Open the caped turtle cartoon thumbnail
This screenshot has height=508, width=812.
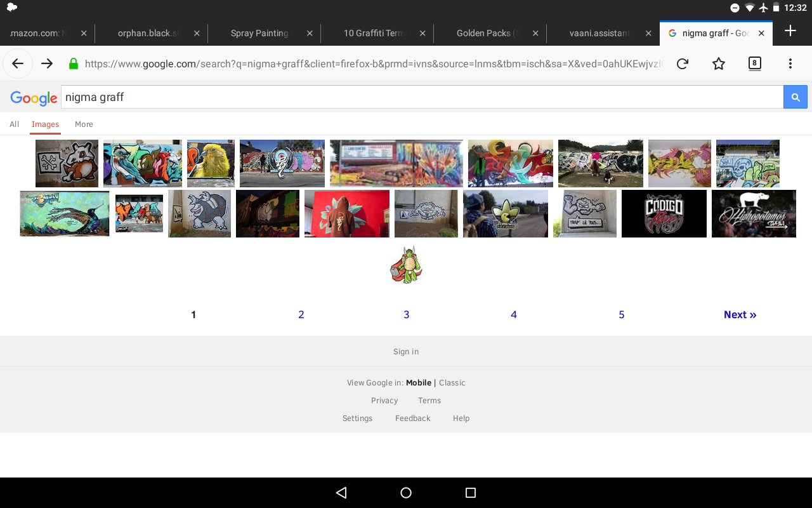coord(406,265)
